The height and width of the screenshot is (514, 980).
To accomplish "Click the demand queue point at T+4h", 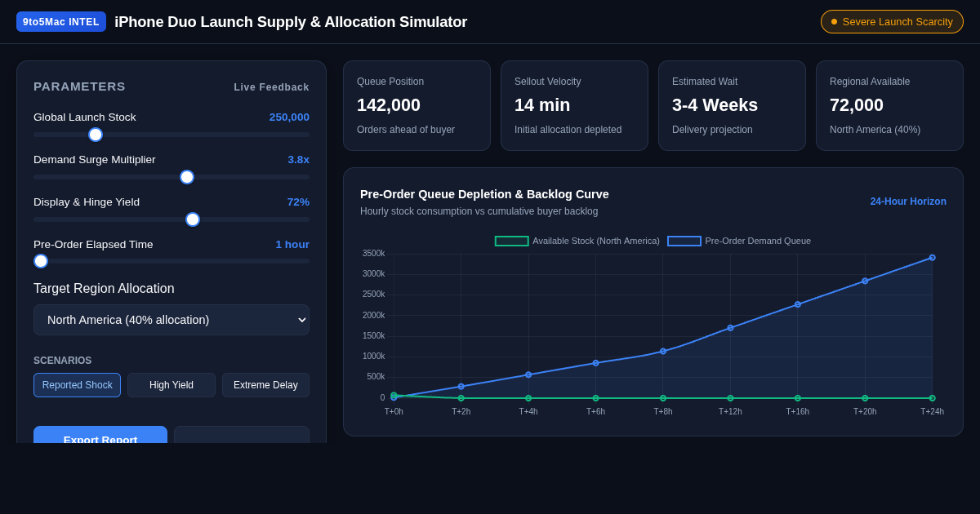I will (x=528, y=374).
